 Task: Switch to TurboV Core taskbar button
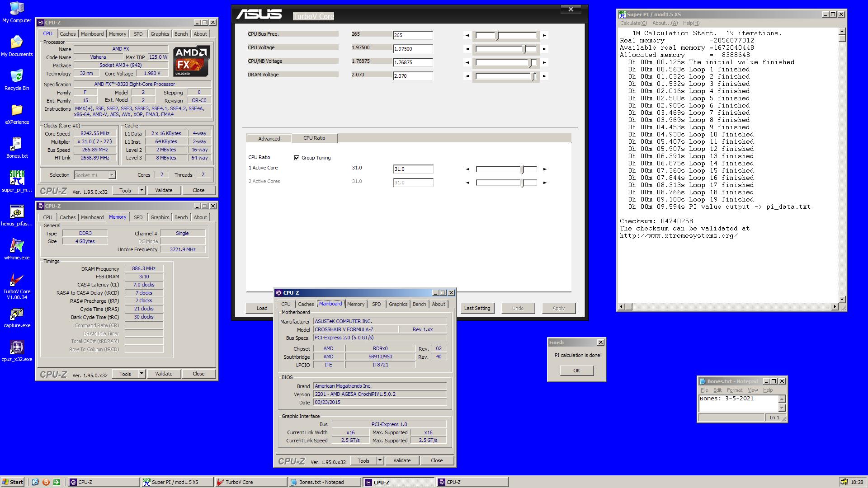point(250,482)
